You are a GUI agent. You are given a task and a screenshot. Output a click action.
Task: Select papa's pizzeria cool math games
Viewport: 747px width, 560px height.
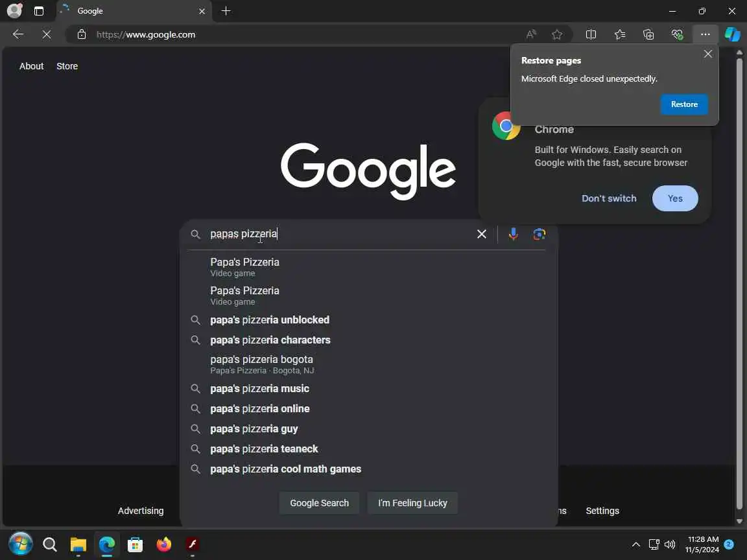click(x=369, y=469)
